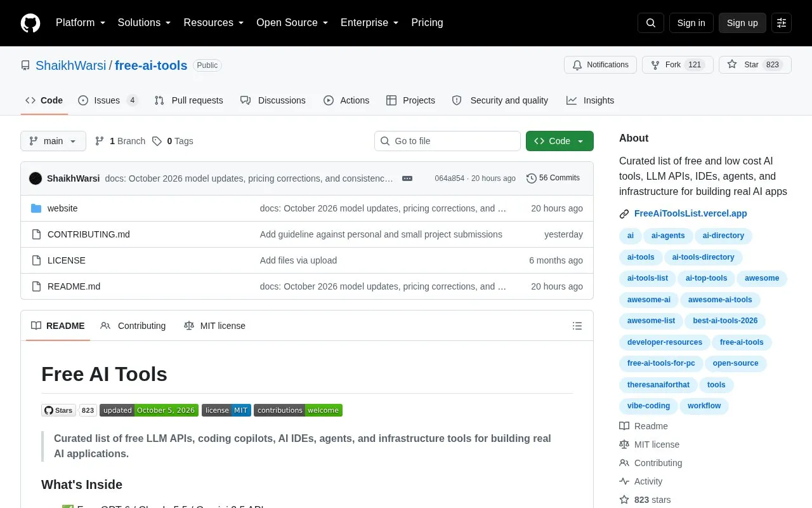Open the main branch dropdown
The width and height of the screenshot is (812, 508).
[x=53, y=141]
